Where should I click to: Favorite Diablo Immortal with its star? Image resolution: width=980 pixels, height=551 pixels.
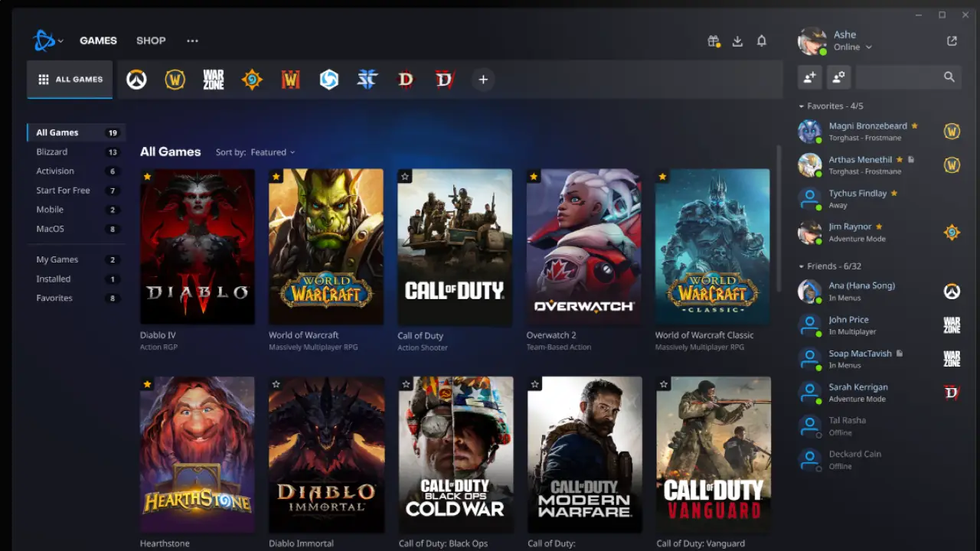(276, 384)
